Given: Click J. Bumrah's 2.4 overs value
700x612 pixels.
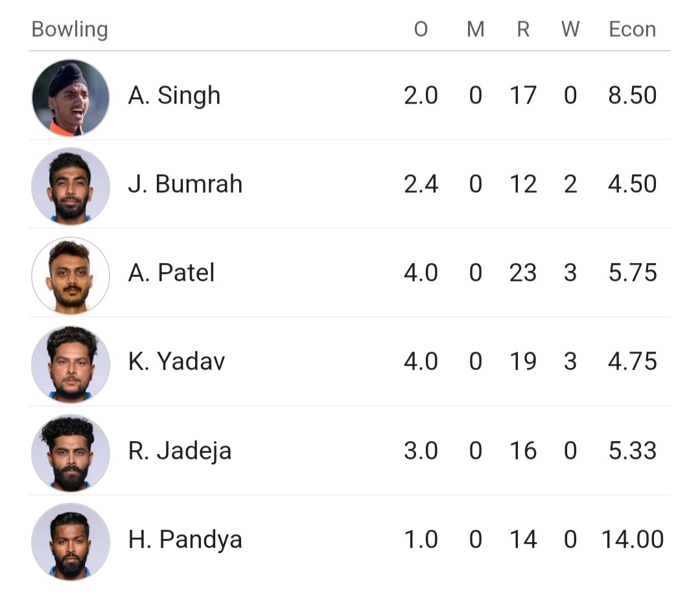Looking at the screenshot, I should (421, 185).
